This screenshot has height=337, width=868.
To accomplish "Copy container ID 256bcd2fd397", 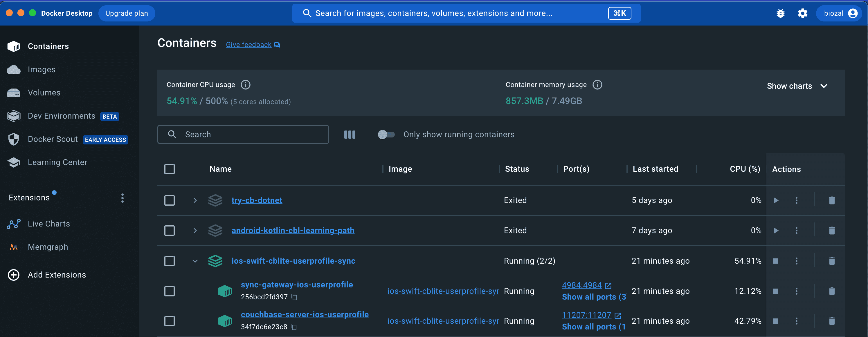I will 294,297.
